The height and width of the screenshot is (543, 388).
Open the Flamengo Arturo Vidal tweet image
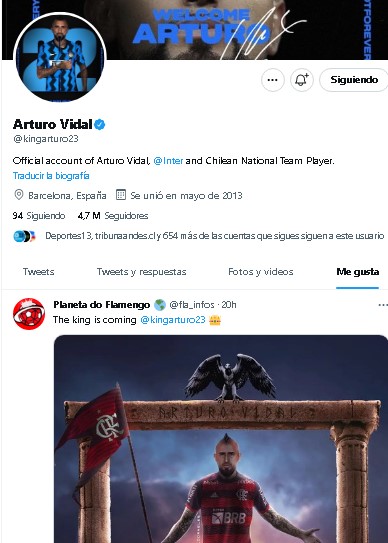pyautogui.click(x=221, y=439)
